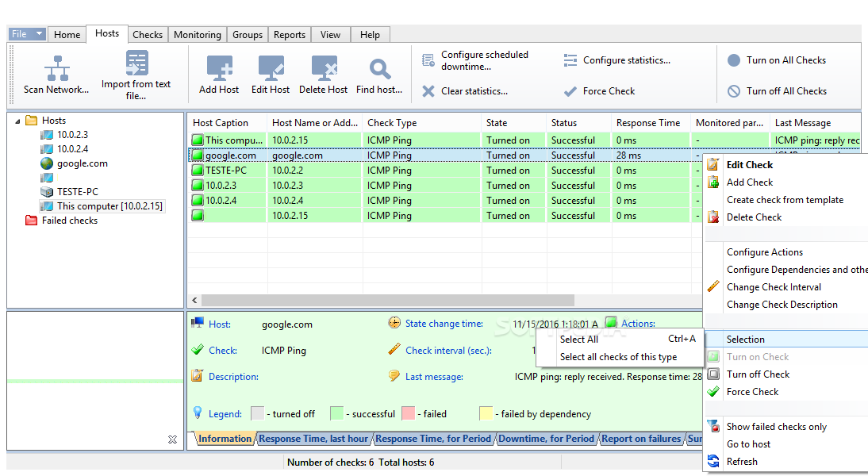Viewport: 868px width, 476px height.
Task: Click the scroll left arrow of table
Action: pyautogui.click(x=194, y=300)
